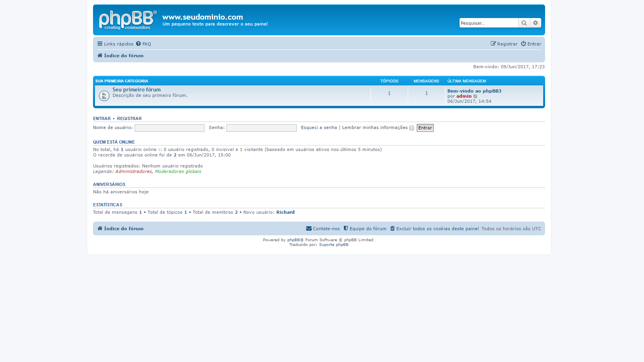Image resolution: width=644 pixels, height=362 pixels.
Task: Open Bem-vindo ao phpBB3 last post
Action: [474, 91]
